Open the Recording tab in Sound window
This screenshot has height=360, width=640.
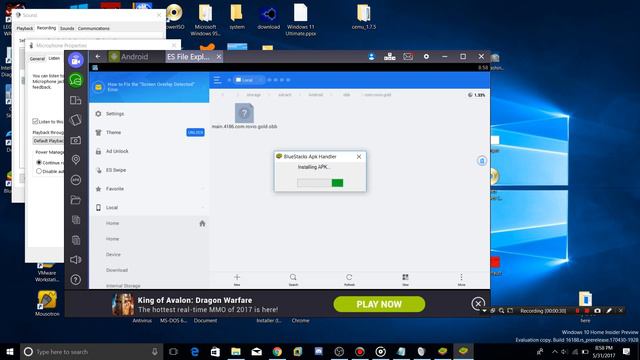click(46, 28)
